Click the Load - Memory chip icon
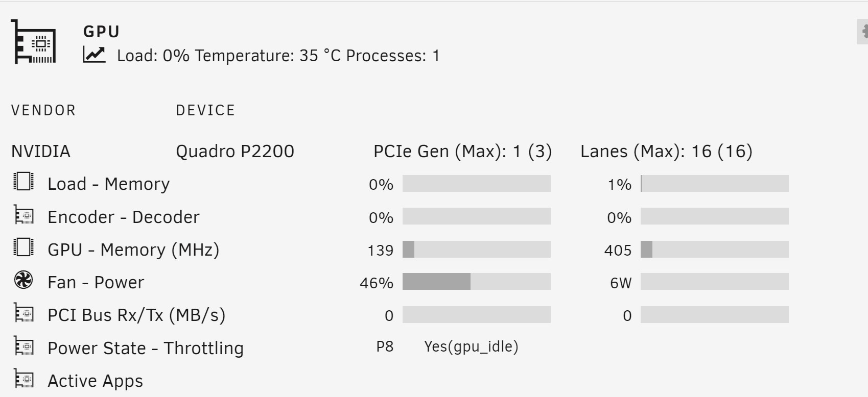Image resolution: width=868 pixels, height=397 pixels. pyautogui.click(x=23, y=182)
